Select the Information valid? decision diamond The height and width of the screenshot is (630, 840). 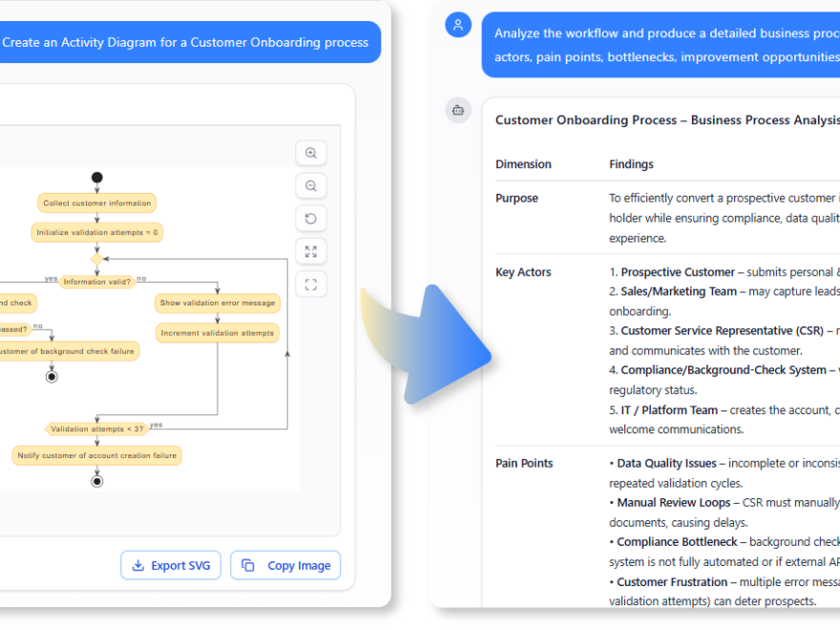coord(99,282)
